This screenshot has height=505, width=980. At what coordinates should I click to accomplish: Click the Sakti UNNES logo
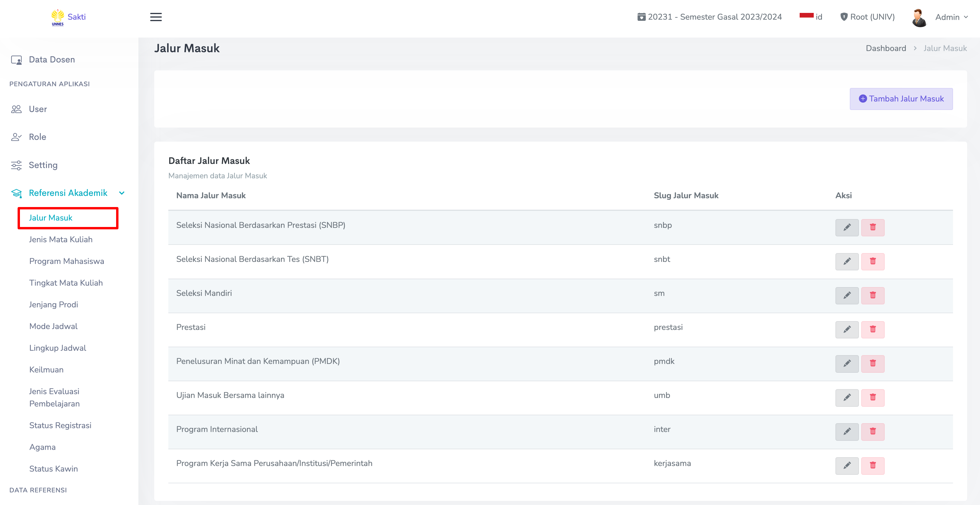(69, 17)
